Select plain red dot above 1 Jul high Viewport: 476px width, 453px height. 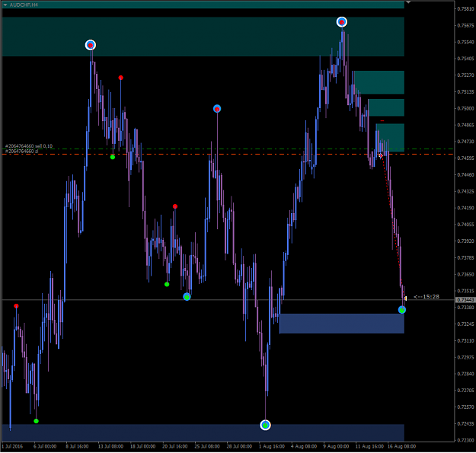tap(16, 306)
